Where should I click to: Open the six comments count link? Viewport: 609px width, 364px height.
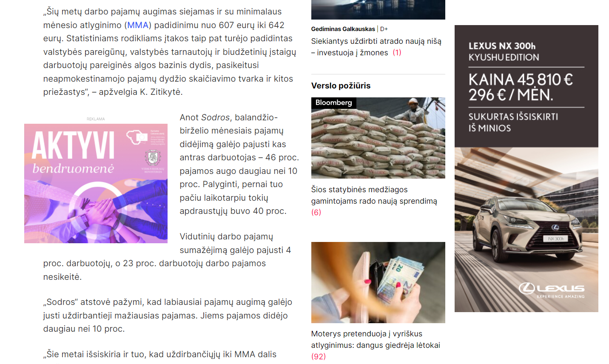[316, 212]
